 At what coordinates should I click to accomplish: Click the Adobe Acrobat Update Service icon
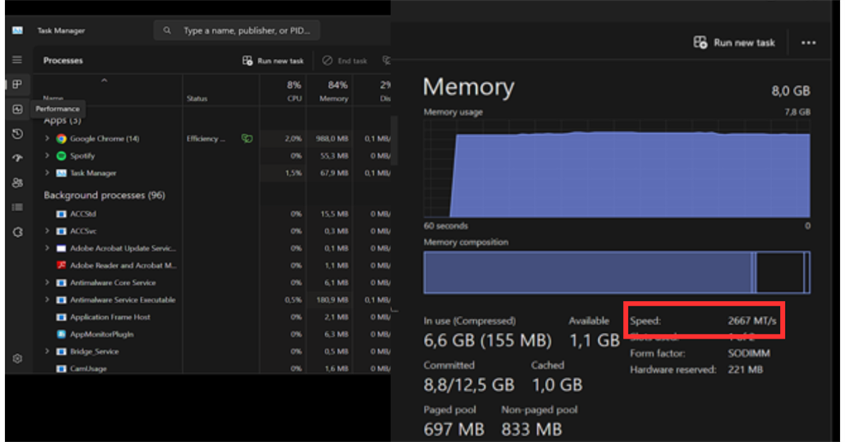tap(61, 248)
